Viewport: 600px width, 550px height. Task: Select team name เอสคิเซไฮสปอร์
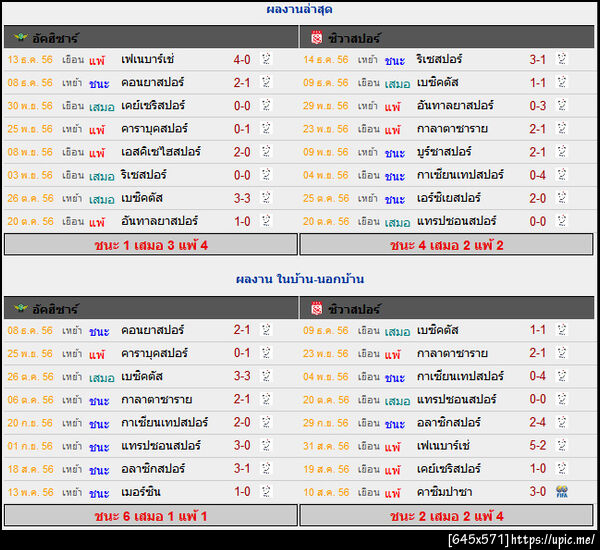pyautogui.click(x=161, y=152)
